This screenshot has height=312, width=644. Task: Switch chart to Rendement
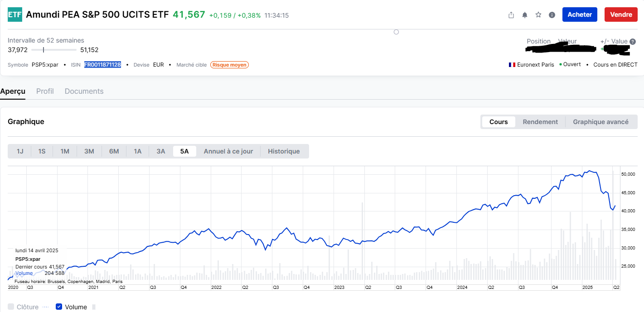pos(540,122)
